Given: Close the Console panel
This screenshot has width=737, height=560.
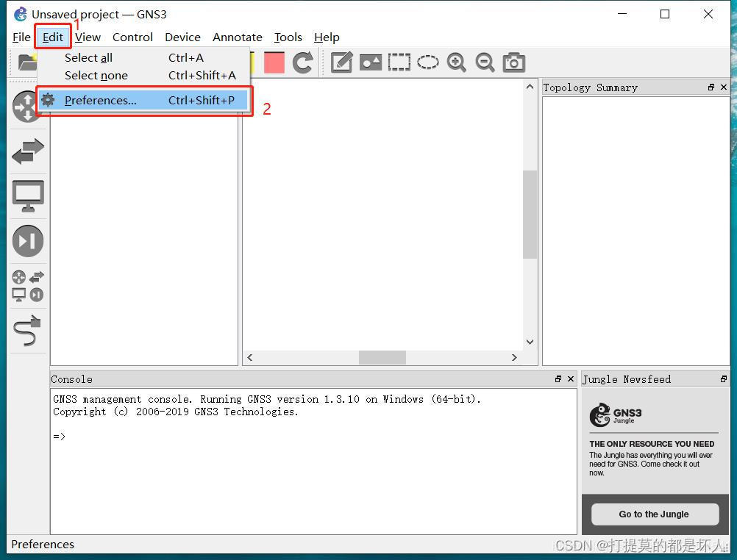Looking at the screenshot, I should 571,378.
